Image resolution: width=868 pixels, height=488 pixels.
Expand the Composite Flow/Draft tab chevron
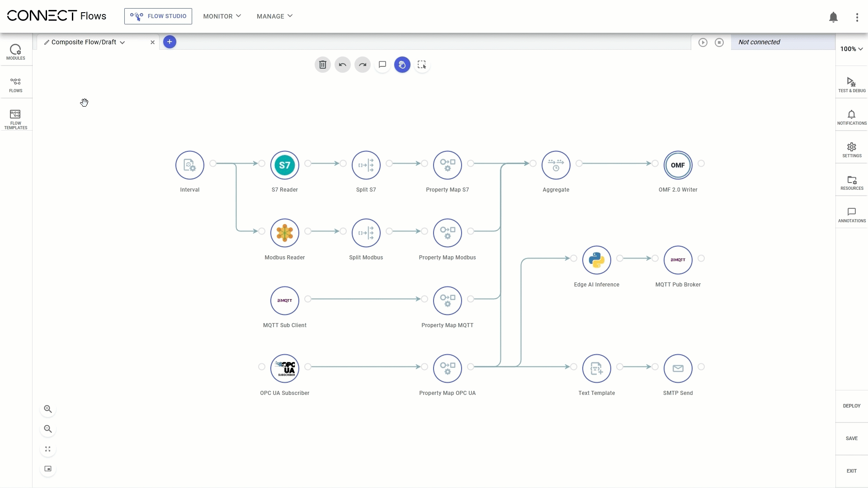tap(123, 42)
